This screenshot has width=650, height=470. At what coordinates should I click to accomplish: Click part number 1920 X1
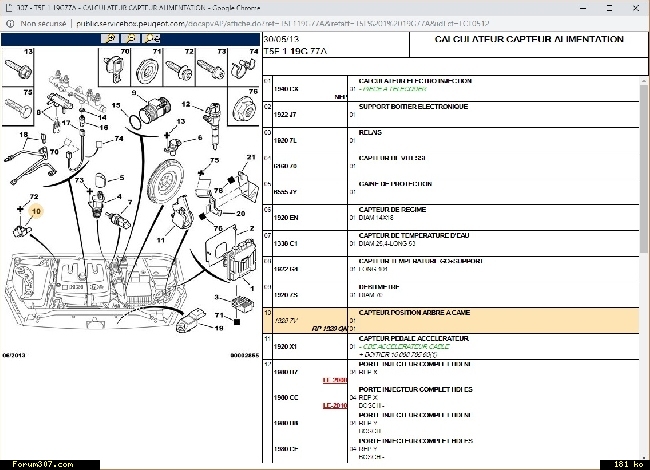(285, 346)
